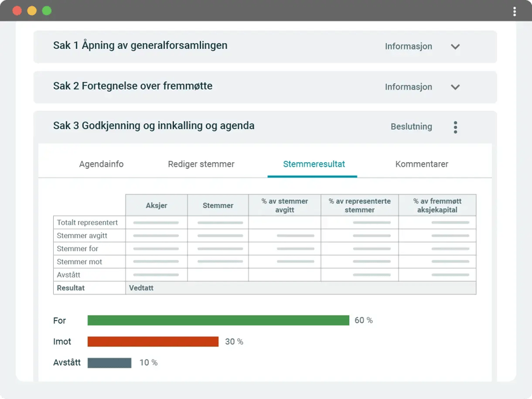The height and width of the screenshot is (399, 532).
Task: Click the green For result bar
Action: (x=218, y=320)
